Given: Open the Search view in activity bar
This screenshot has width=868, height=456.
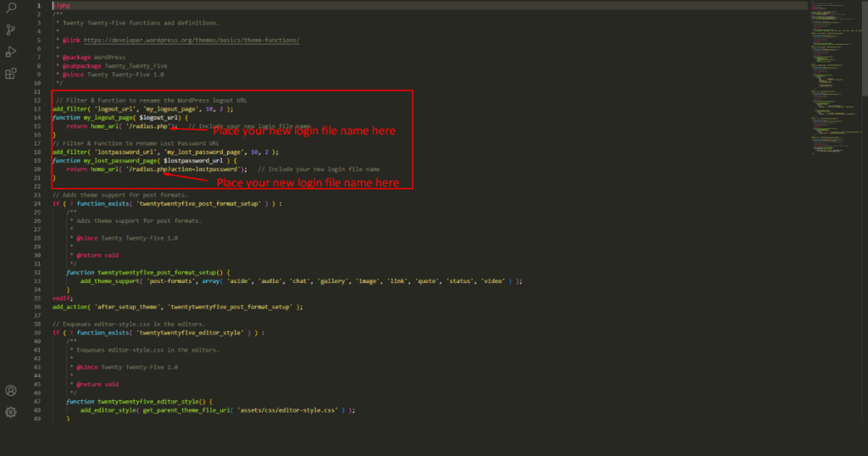Looking at the screenshot, I should pos(10,7).
